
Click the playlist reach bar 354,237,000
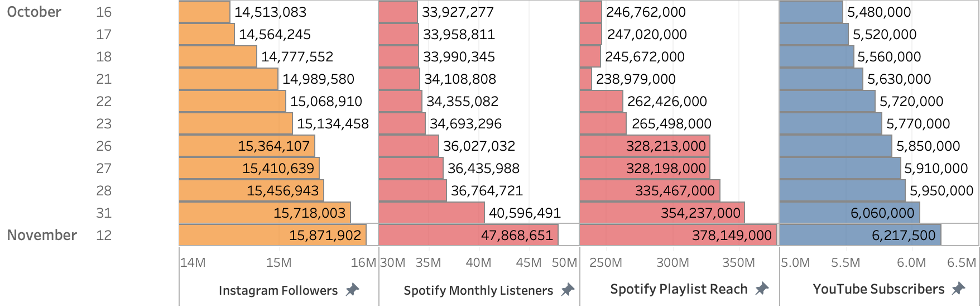click(662, 213)
